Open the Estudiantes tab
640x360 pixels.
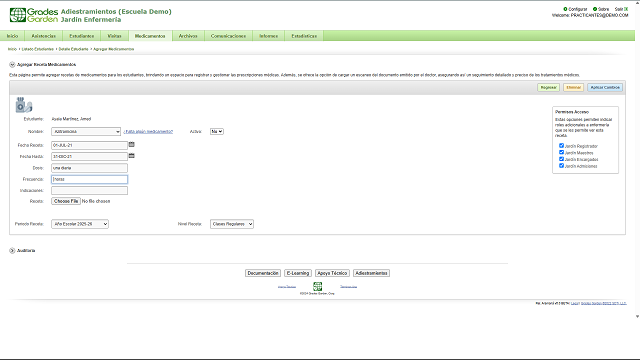pos(81,36)
